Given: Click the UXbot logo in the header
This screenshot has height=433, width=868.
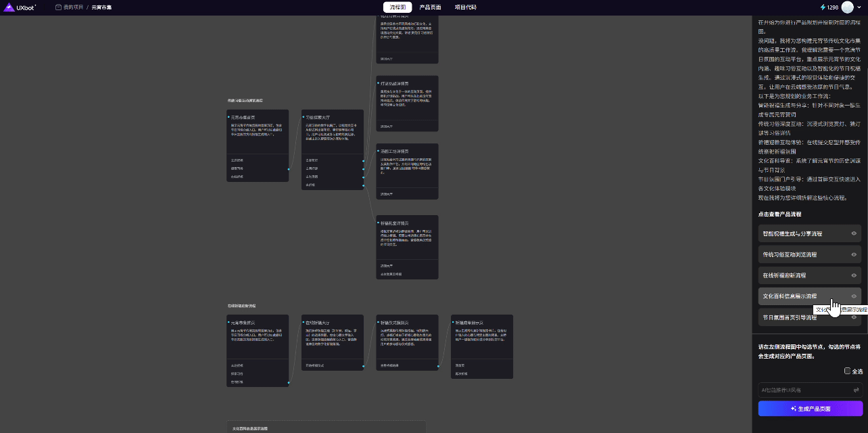Looking at the screenshot, I should [x=21, y=7].
